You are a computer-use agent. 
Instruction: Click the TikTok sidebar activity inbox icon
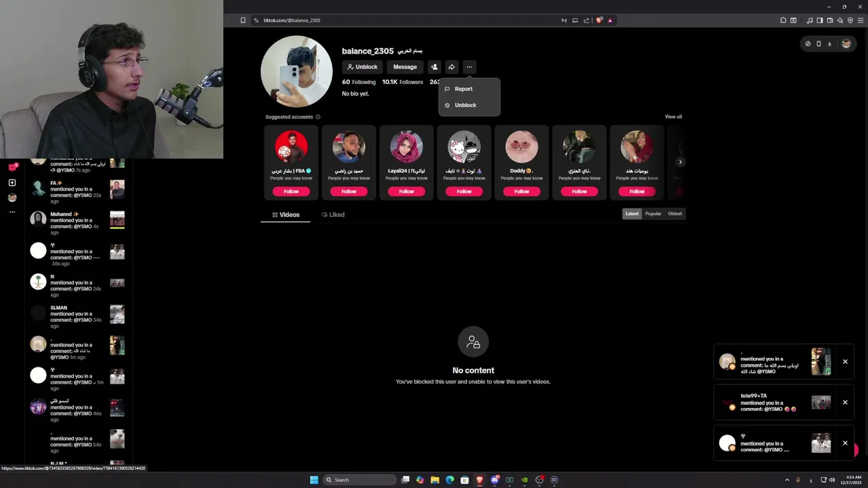pyautogui.click(x=12, y=167)
